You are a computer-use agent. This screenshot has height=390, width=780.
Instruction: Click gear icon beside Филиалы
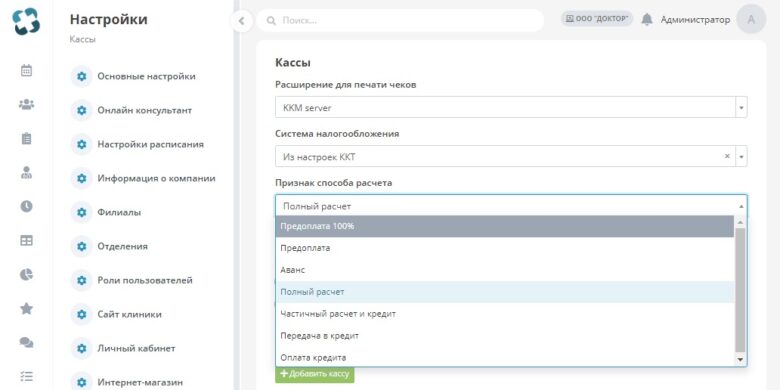tap(82, 212)
